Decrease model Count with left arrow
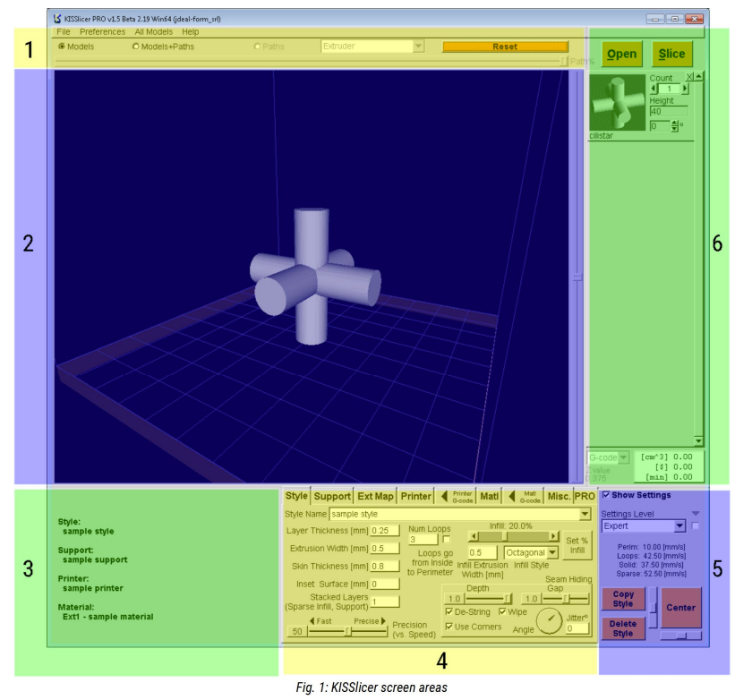Viewport: 752px width, 700px height. click(x=654, y=89)
